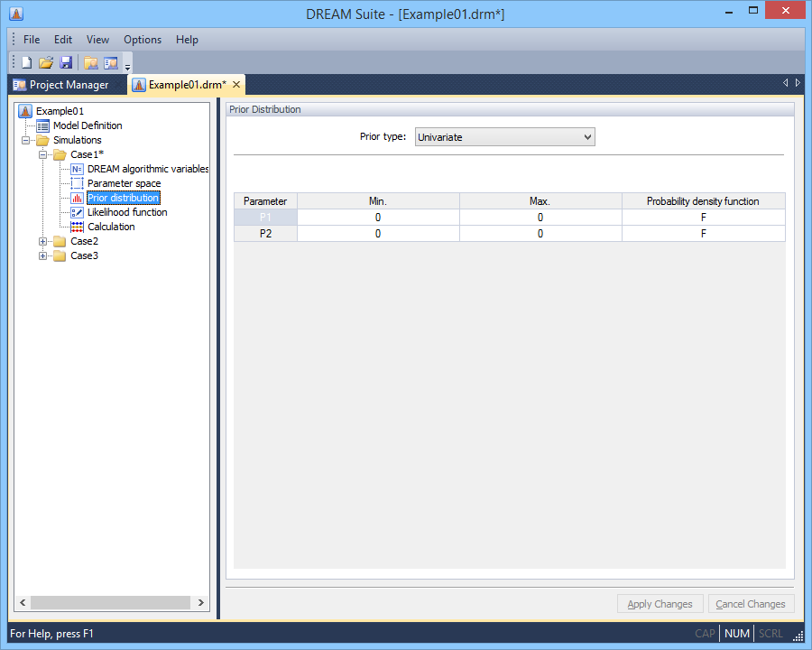
Task: Click the NUM indicator in the status bar
Action: (737, 634)
